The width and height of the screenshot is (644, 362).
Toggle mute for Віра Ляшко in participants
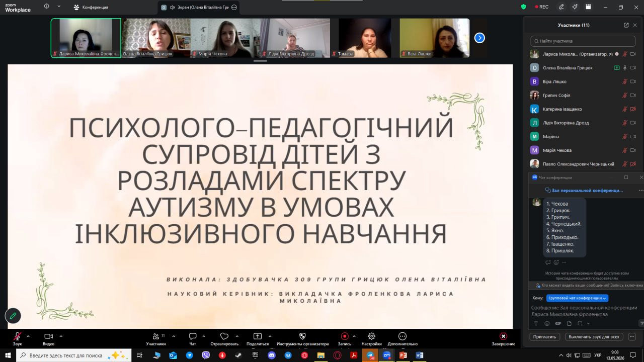pos(625,81)
